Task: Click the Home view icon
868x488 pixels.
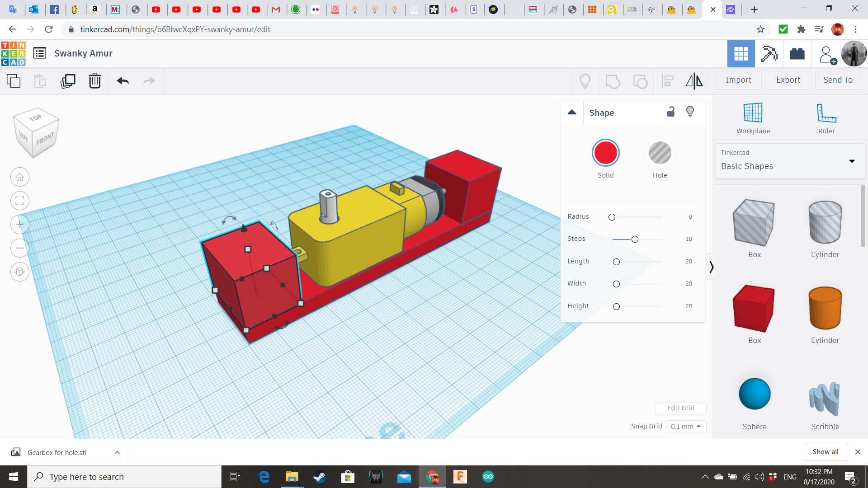Action: (20, 177)
